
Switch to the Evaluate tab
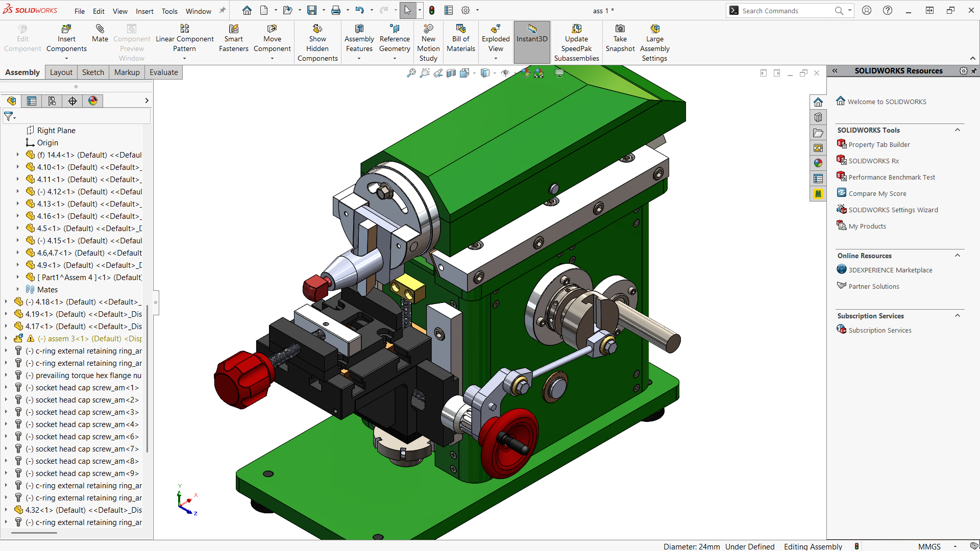(164, 72)
